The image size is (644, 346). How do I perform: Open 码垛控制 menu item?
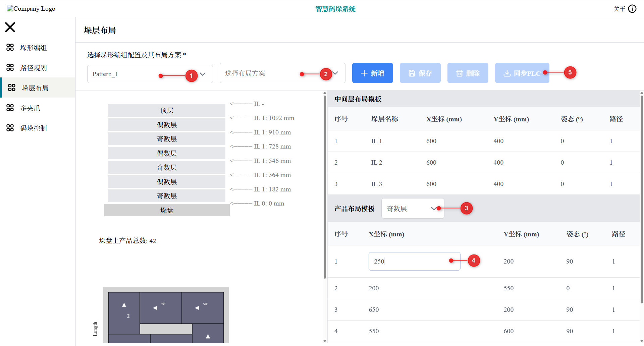coord(38,128)
